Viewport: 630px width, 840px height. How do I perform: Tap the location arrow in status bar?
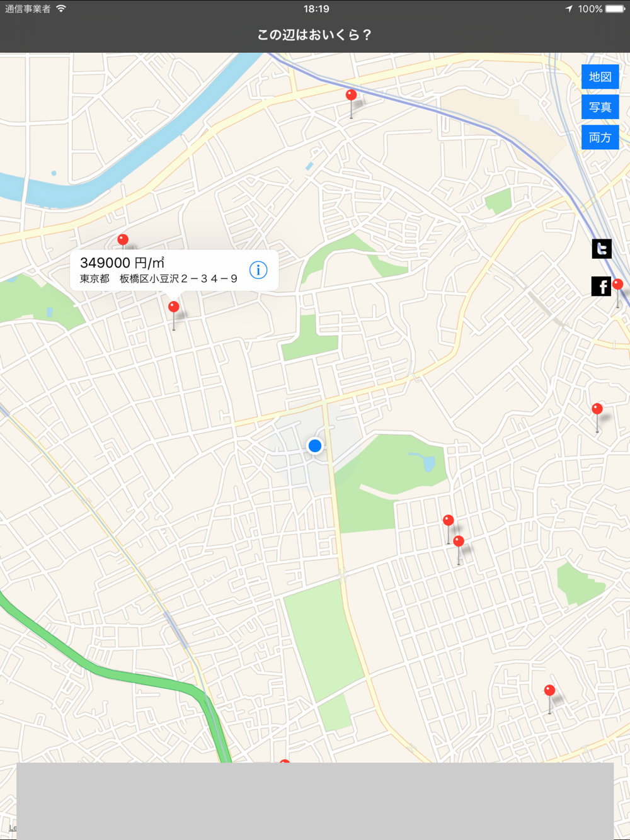[569, 9]
